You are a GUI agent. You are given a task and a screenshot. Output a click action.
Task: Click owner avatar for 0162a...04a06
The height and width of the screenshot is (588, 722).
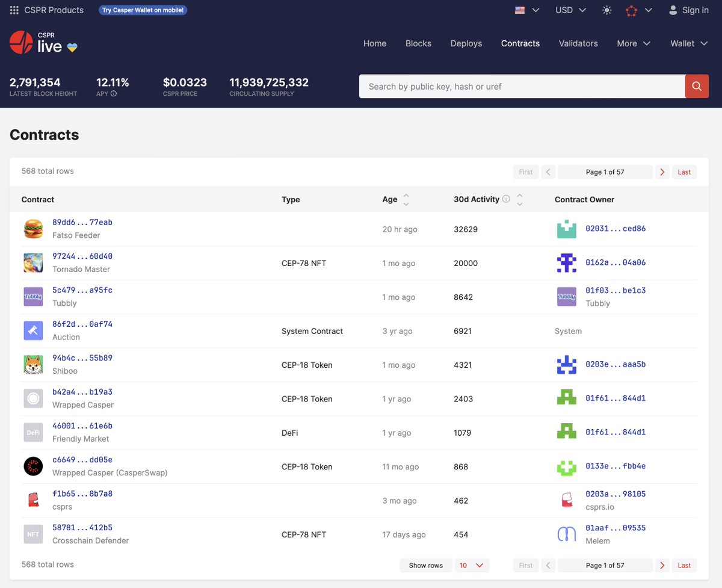(567, 263)
